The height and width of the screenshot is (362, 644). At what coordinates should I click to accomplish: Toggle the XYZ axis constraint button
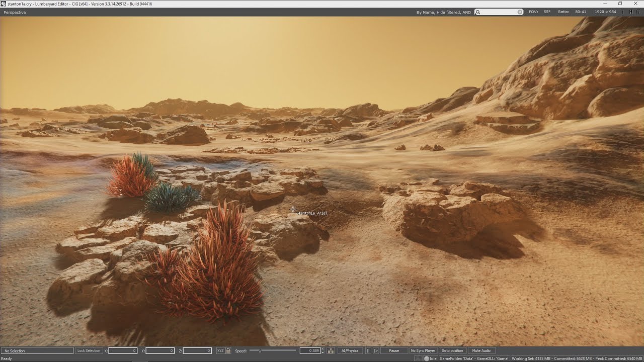[x=220, y=350]
